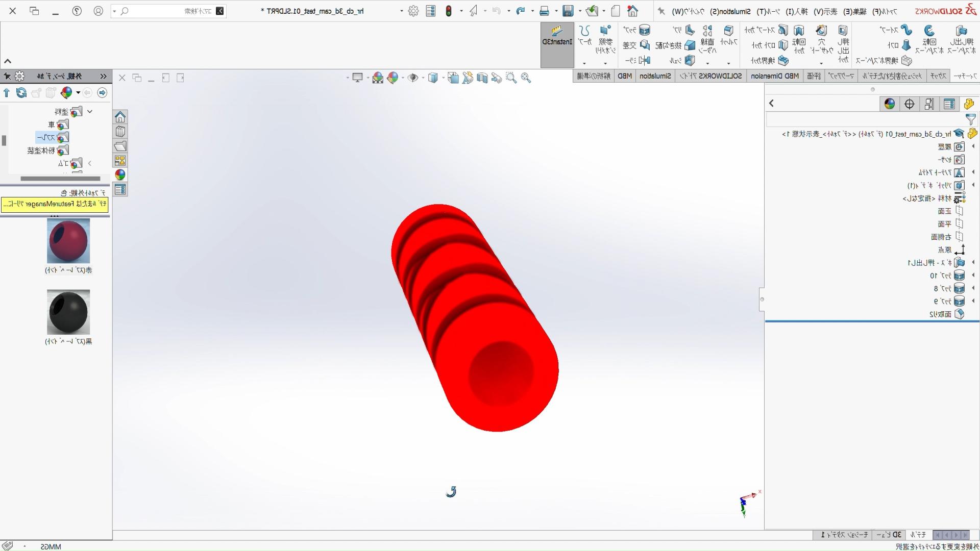Switch to the スケッチ ribbon tab
980x551 pixels.
tap(938, 76)
